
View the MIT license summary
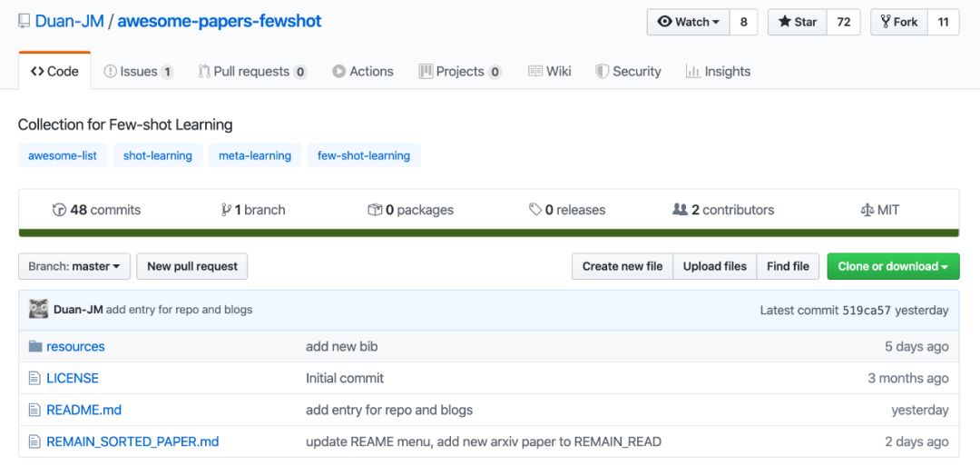click(x=880, y=210)
